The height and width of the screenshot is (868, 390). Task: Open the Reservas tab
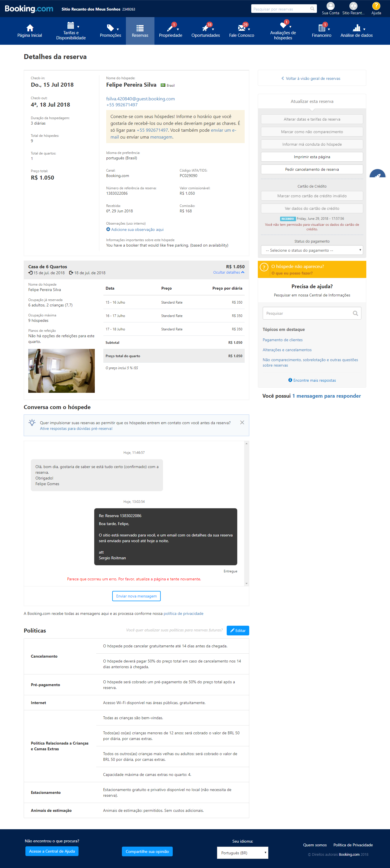pyautogui.click(x=140, y=31)
